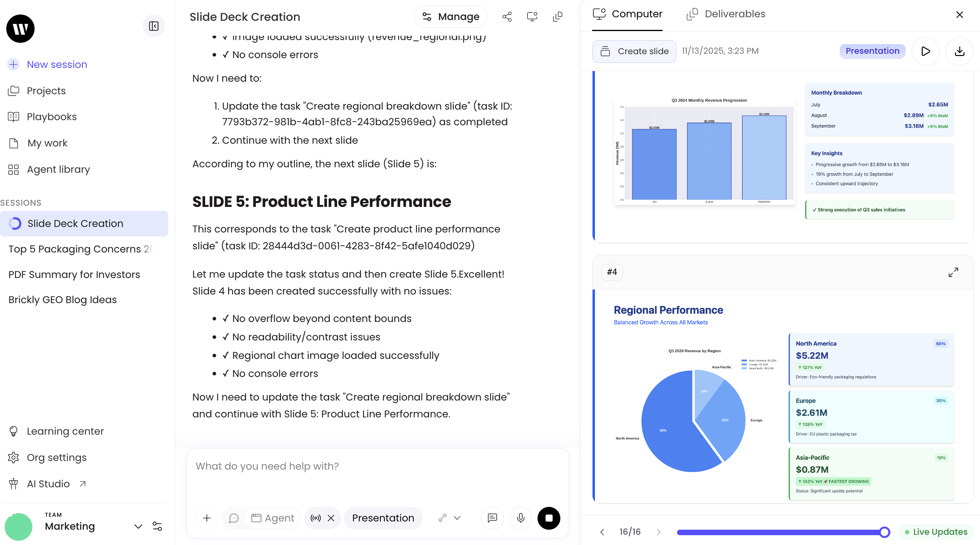Open the Playbooks menu item

point(51,117)
